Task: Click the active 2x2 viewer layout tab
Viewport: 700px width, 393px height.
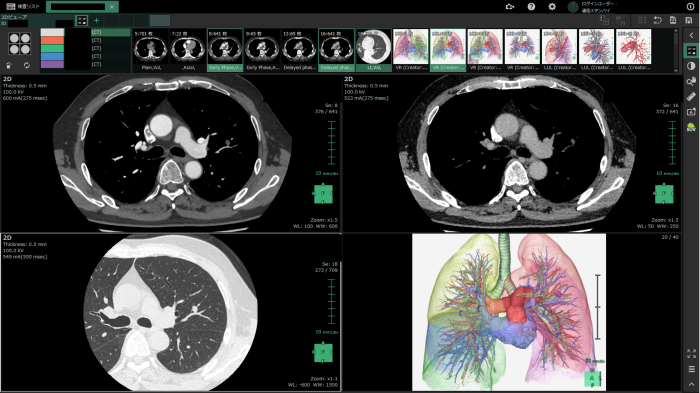Action: coord(82,21)
